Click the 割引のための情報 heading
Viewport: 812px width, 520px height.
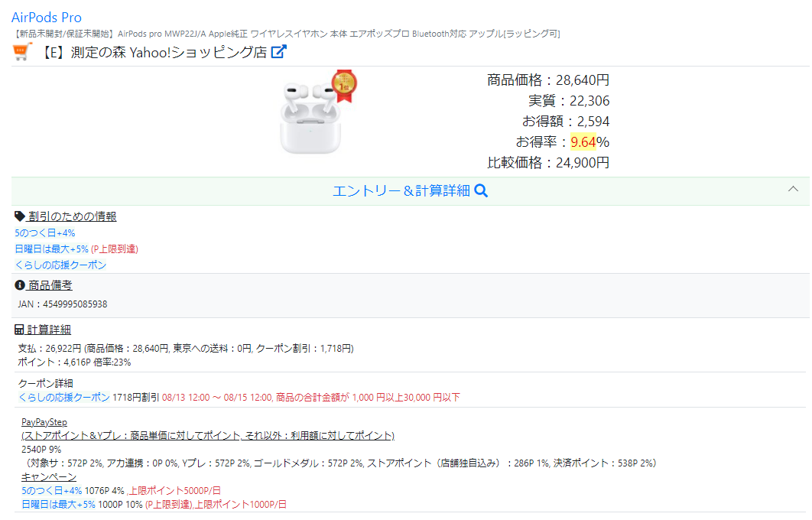coord(72,216)
